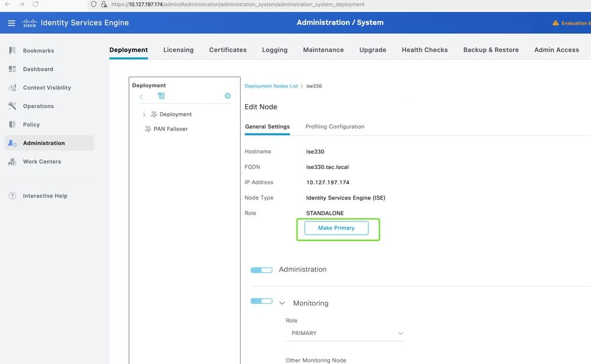591x364 pixels.
Task: Open the hamburger navigation menu
Action: point(11,23)
